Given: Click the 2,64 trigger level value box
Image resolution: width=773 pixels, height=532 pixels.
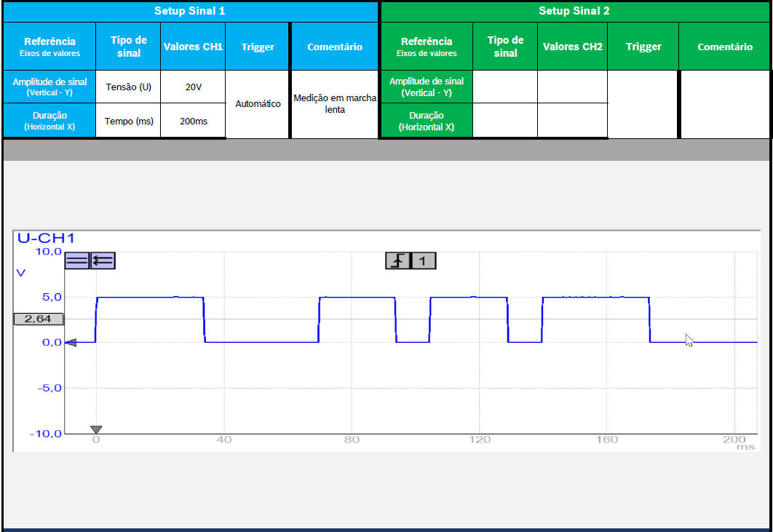Looking at the screenshot, I should [x=38, y=319].
